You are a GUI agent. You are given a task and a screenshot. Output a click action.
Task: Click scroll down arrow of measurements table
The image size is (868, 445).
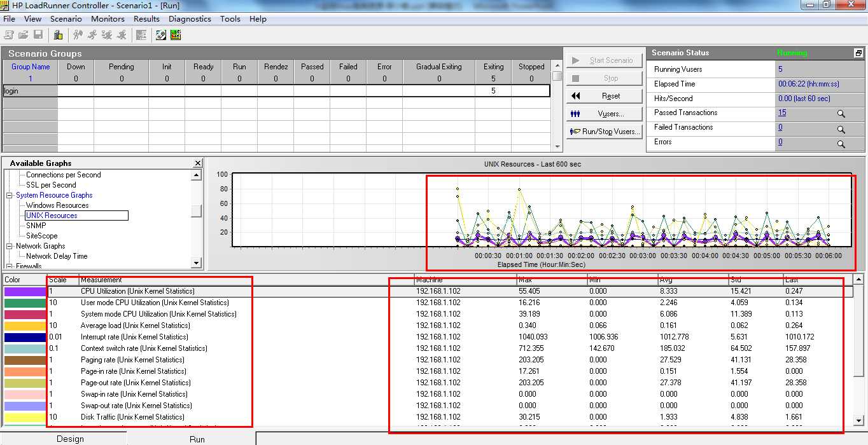click(x=858, y=421)
